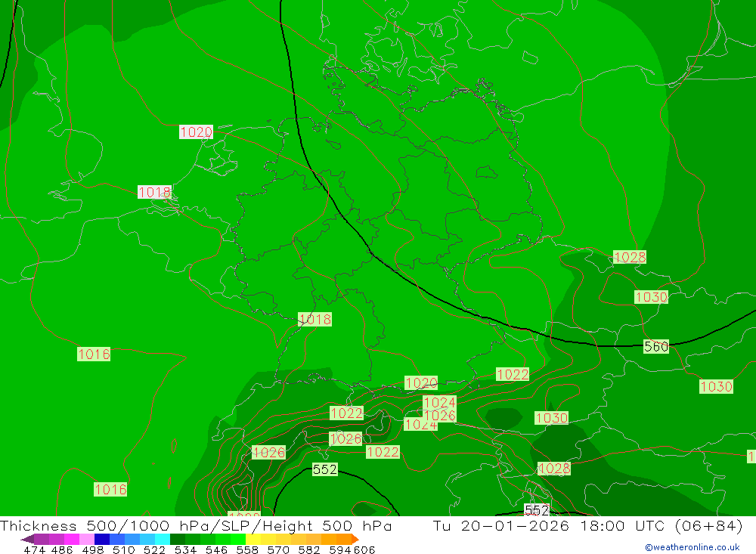
Task: Pick the dark navy blue legend swatch
Action: coord(102,539)
